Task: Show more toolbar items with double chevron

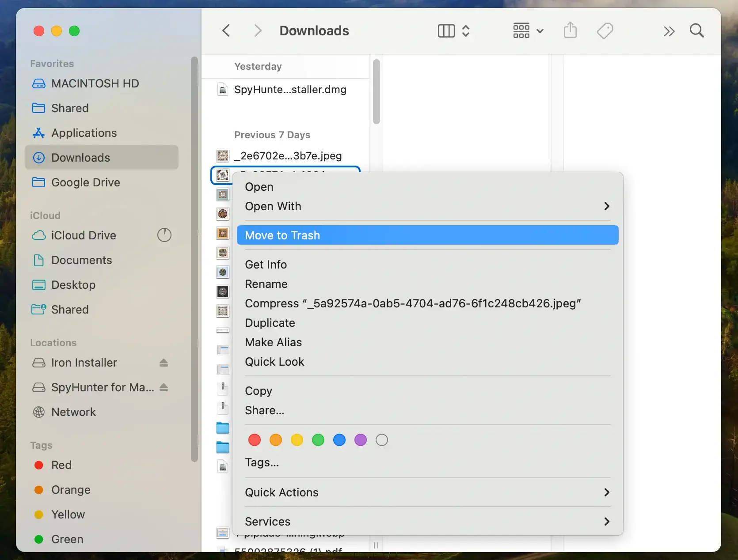Action: pyautogui.click(x=669, y=31)
